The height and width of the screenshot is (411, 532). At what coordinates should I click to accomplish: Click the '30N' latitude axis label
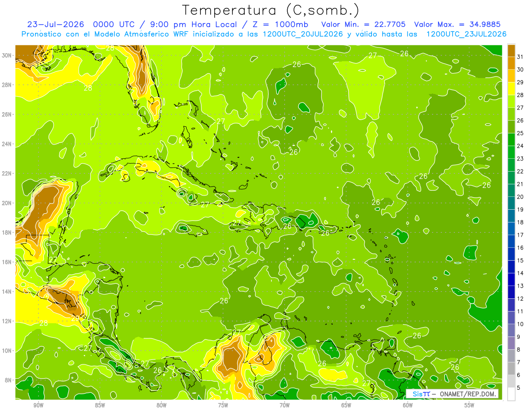point(7,55)
